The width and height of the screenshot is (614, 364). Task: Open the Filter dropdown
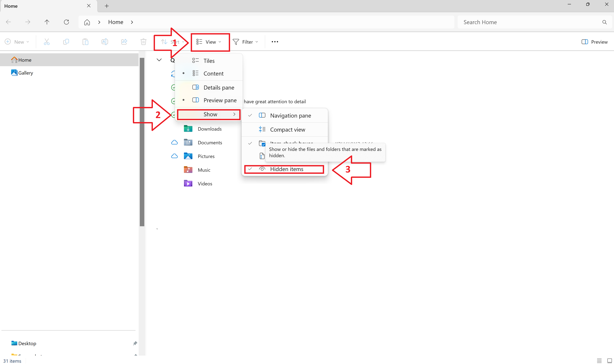(246, 42)
